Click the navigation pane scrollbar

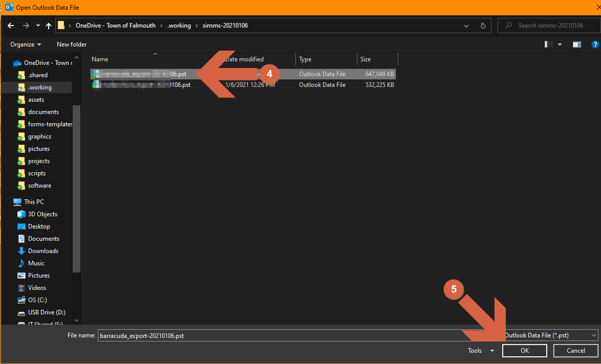[76, 189]
